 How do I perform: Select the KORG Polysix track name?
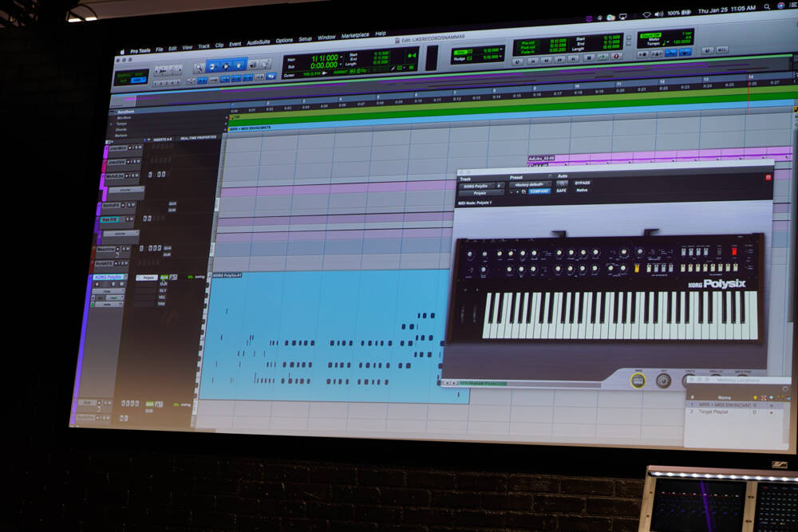coord(108,278)
